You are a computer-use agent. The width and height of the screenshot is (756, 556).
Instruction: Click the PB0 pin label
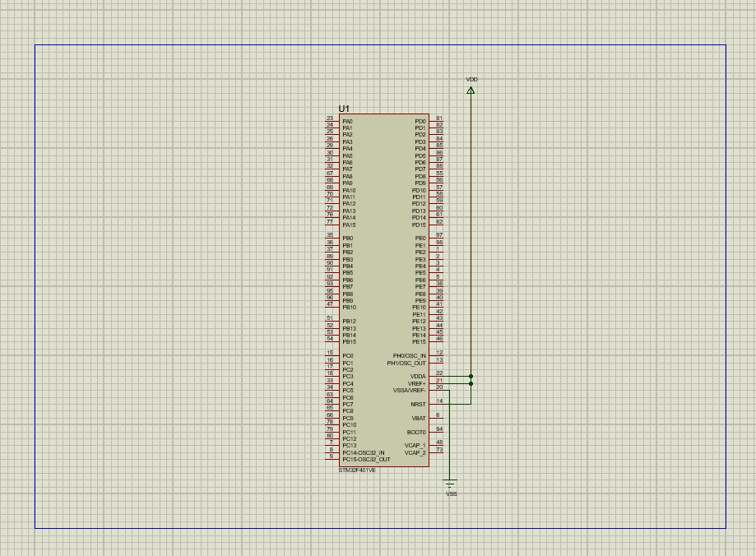pos(348,239)
